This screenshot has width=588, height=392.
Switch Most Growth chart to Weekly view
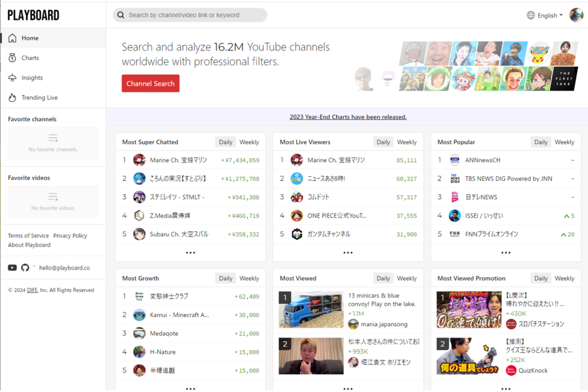coord(249,278)
